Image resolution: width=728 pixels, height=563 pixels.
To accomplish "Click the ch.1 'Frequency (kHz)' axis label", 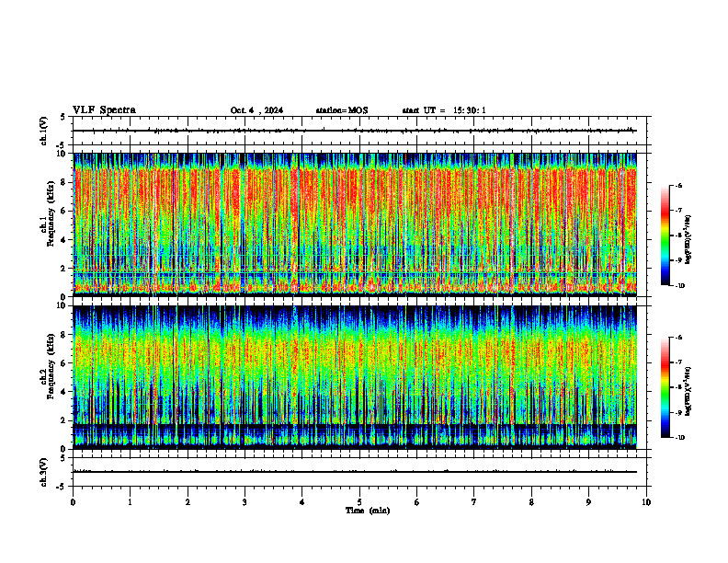I will coord(50,214).
